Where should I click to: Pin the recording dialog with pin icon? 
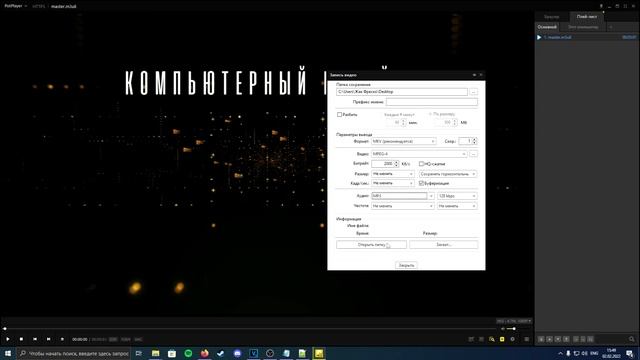(474, 75)
